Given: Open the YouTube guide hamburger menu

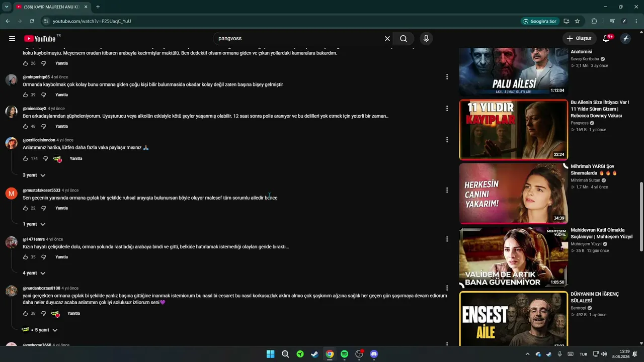Looking at the screenshot, I should coord(12,39).
